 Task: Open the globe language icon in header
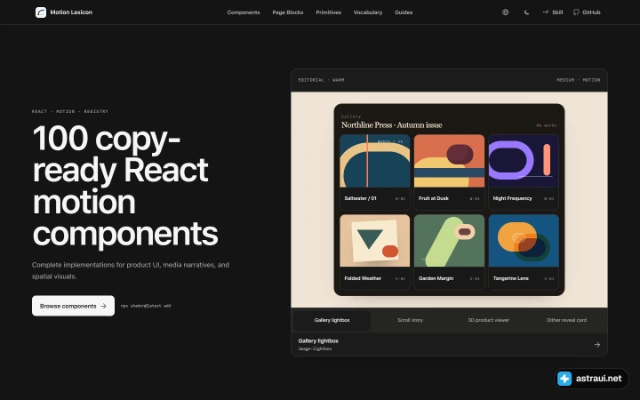pos(505,12)
